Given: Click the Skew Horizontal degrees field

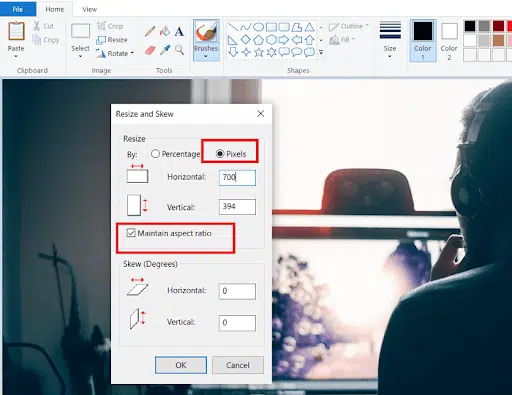Looking at the screenshot, I should click(237, 291).
